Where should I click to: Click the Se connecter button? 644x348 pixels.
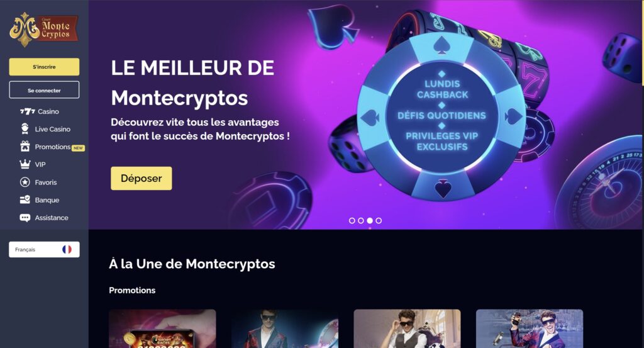(44, 90)
